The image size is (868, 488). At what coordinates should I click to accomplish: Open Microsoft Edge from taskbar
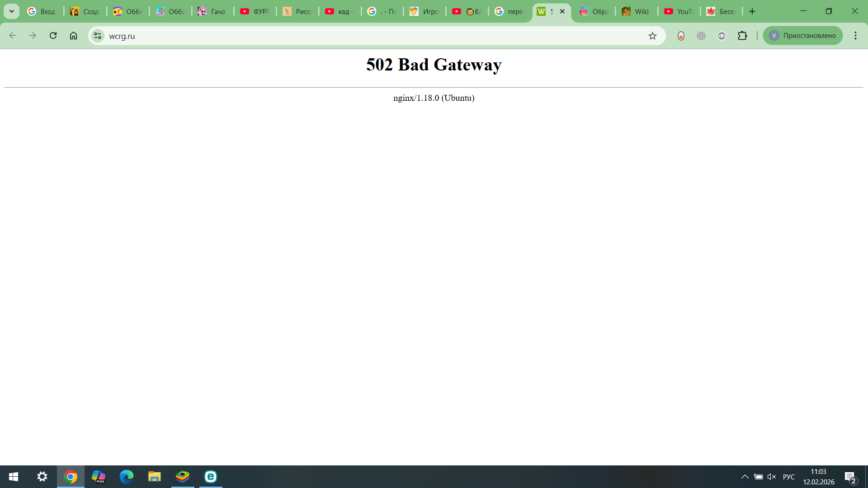(126, 477)
